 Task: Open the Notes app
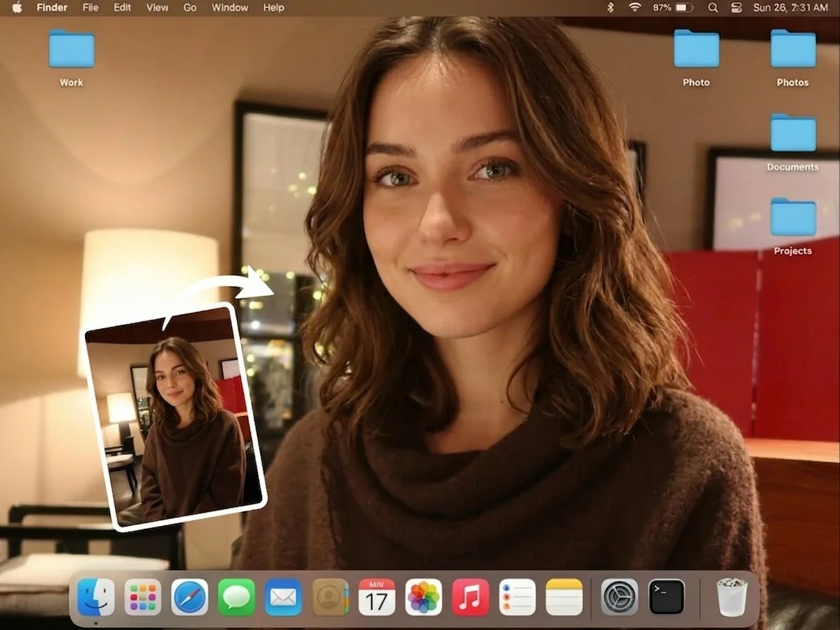564,597
